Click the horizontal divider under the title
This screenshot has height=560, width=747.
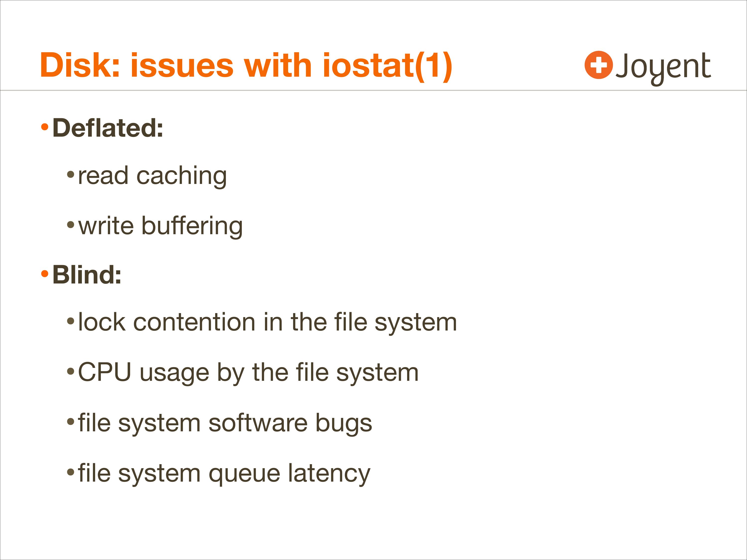[x=373, y=90]
